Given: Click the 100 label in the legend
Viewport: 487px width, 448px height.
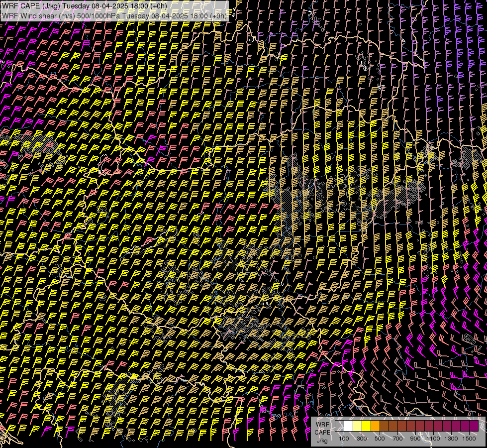Looking at the screenshot, I should pos(344,439).
